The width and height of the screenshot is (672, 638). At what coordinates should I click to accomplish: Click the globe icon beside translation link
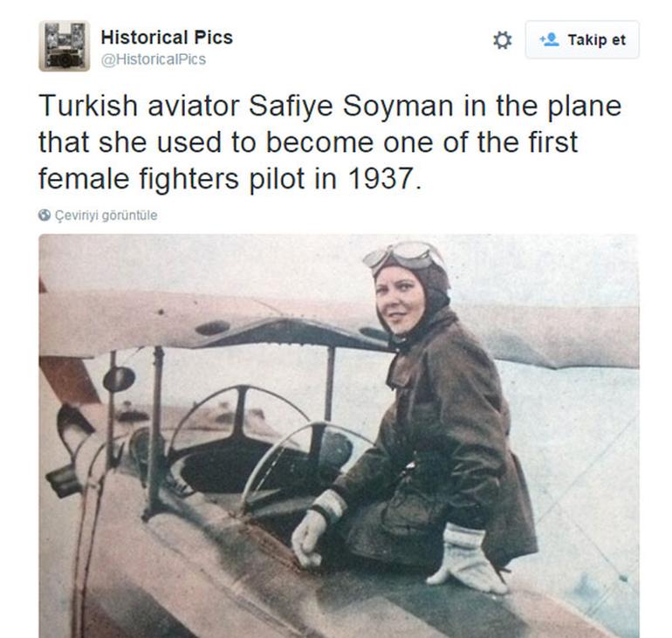[x=45, y=215]
